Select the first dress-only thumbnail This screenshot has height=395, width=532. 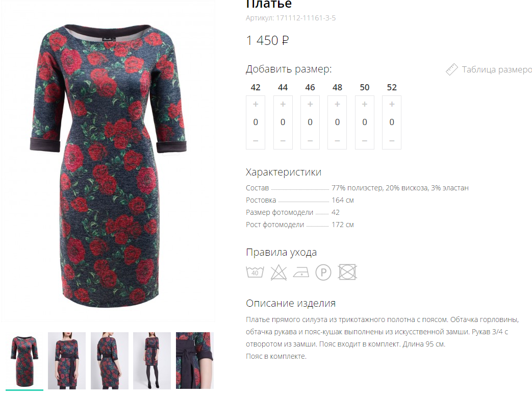24,361
